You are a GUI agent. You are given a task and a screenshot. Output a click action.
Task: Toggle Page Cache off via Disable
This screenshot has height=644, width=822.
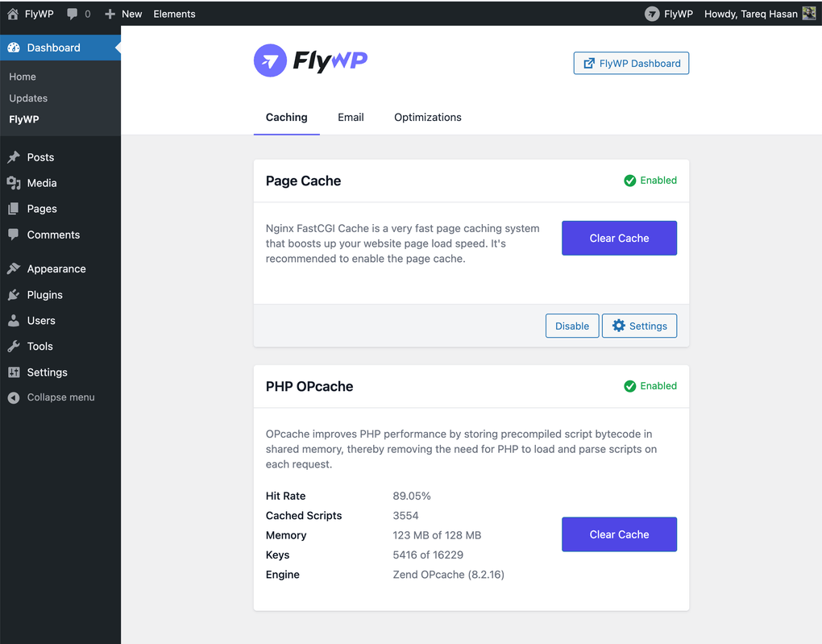pos(572,326)
